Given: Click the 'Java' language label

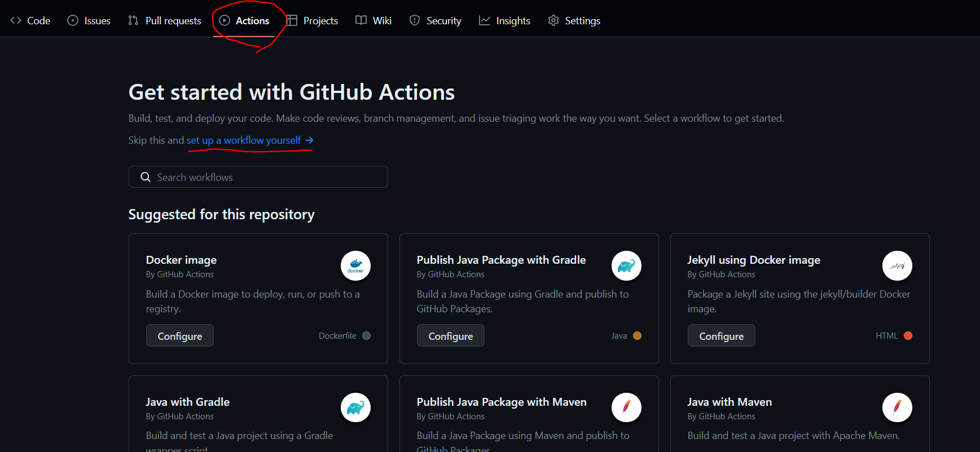Looking at the screenshot, I should coord(619,336).
